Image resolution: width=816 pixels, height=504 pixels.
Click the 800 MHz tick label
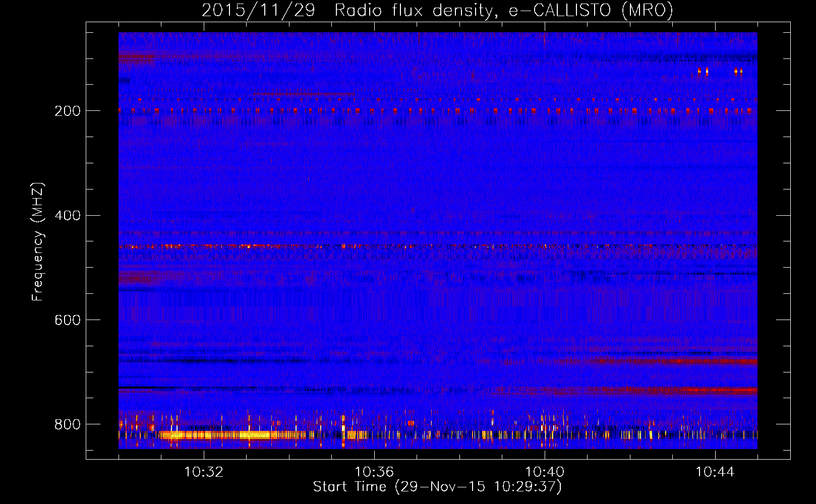[68, 424]
